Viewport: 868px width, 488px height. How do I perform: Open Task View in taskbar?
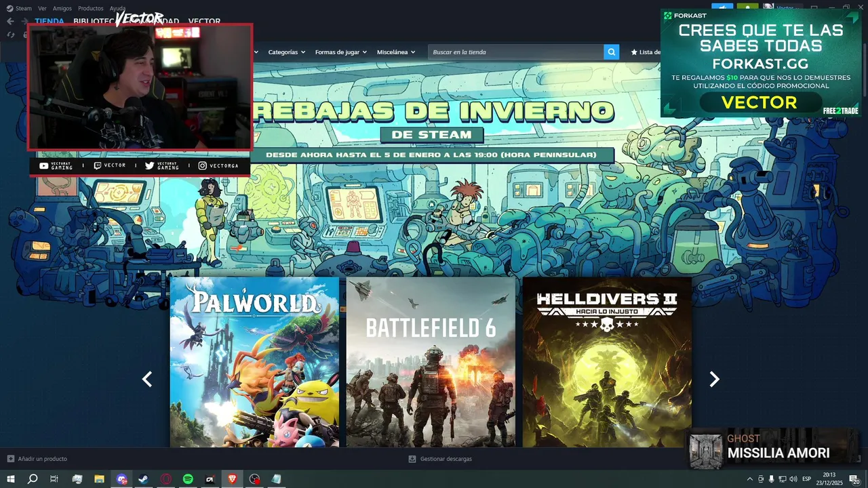click(x=54, y=479)
